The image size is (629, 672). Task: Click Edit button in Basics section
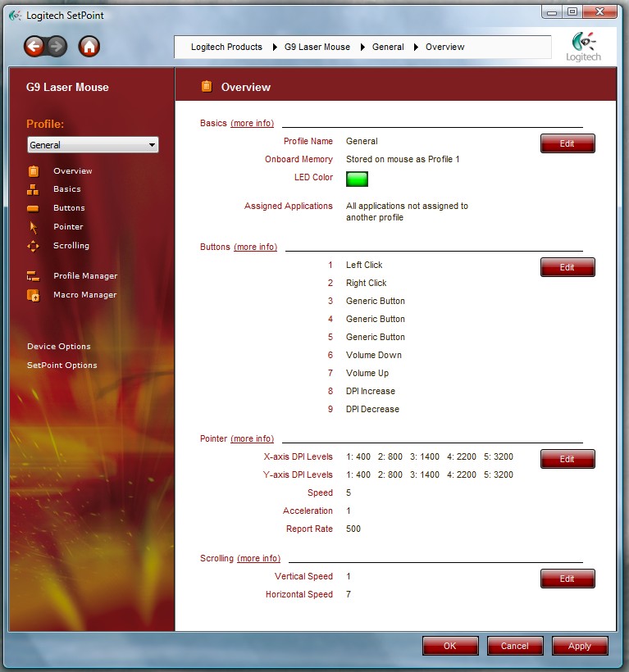[x=567, y=143]
